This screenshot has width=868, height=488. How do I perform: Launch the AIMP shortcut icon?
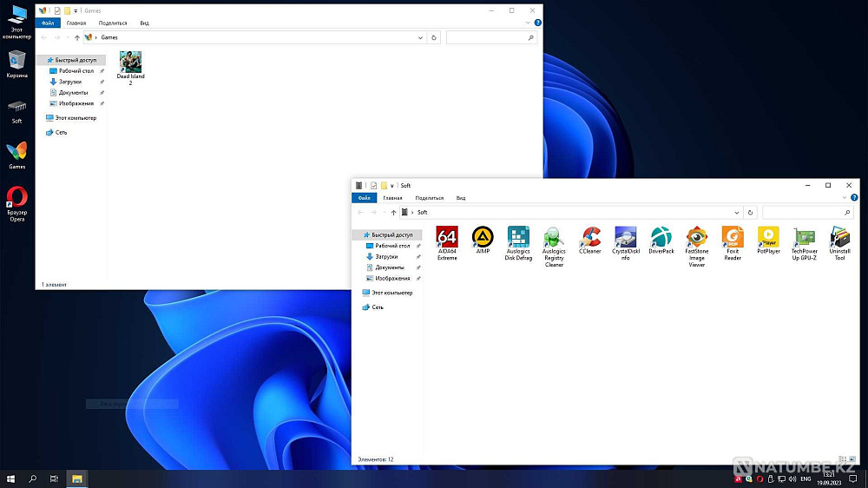pyautogui.click(x=483, y=240)
